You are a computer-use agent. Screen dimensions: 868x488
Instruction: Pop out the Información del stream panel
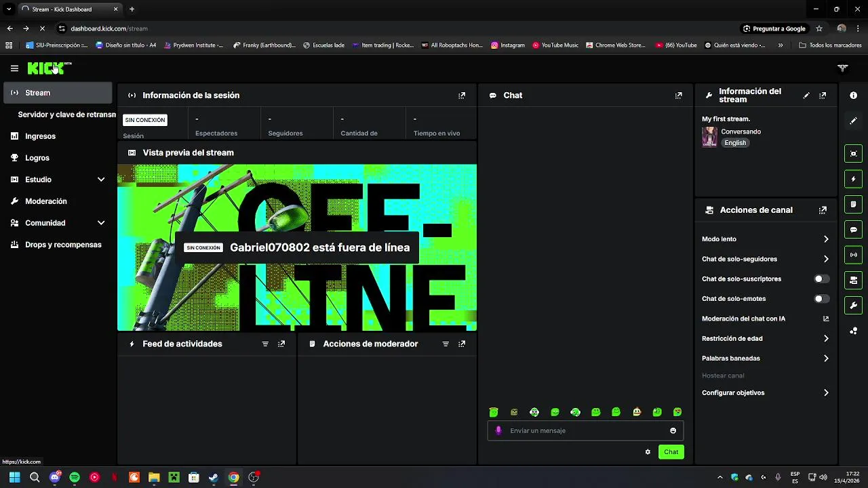click(823, 96)
